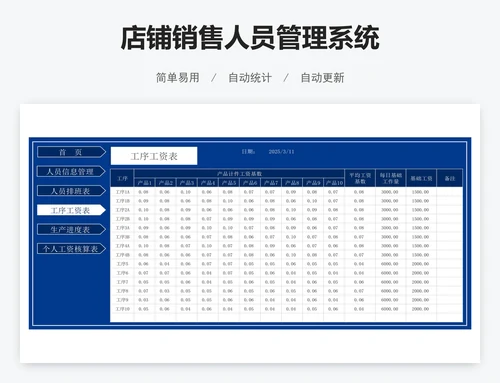
Task: Click 产品8 value in 工序2A row
Action: 291,210
